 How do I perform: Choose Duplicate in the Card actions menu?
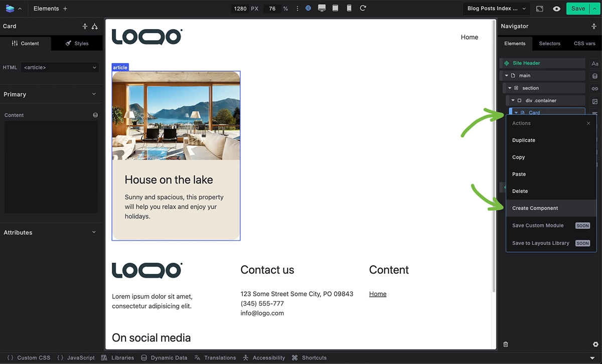[523, 140]
